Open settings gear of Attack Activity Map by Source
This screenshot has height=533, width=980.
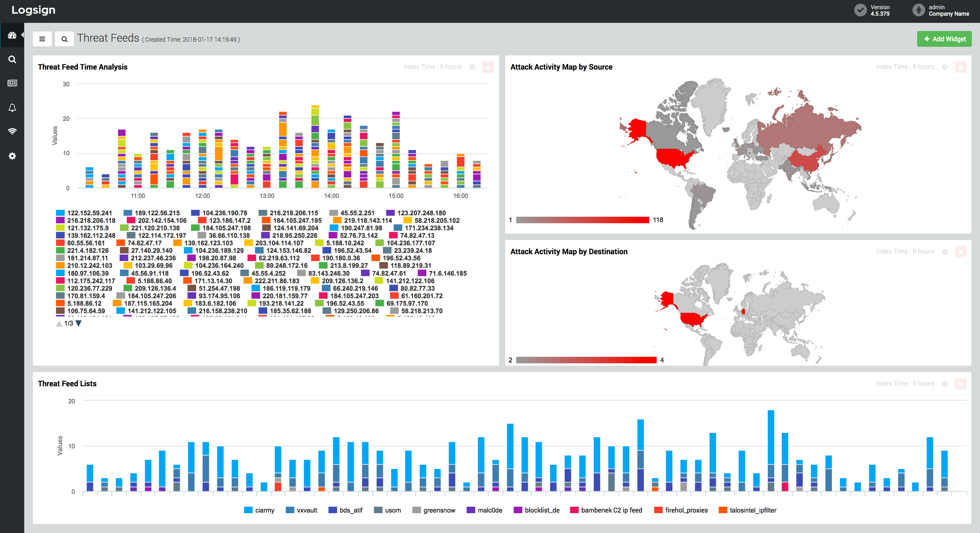coord(945,67)
